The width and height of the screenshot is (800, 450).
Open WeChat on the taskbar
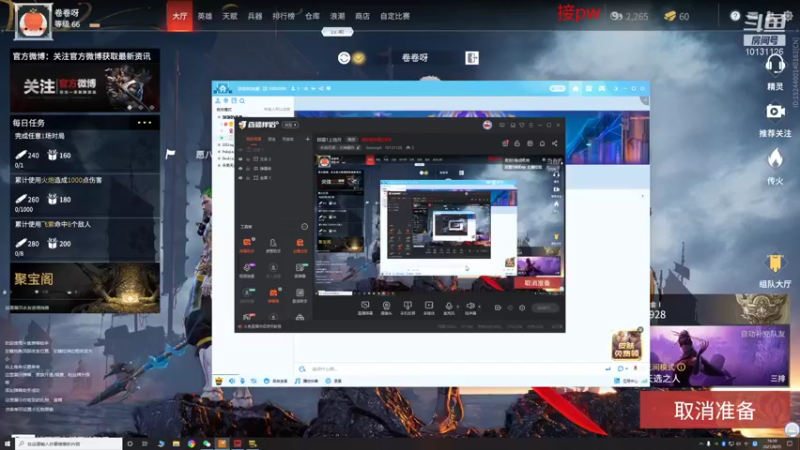coord(207,444)
